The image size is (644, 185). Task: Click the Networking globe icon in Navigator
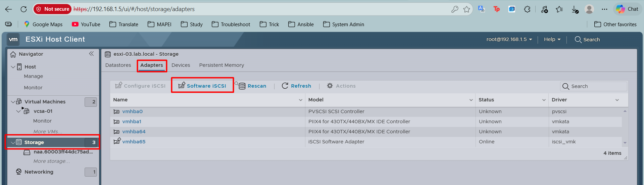pyautogui.click(x=19, y=172)
